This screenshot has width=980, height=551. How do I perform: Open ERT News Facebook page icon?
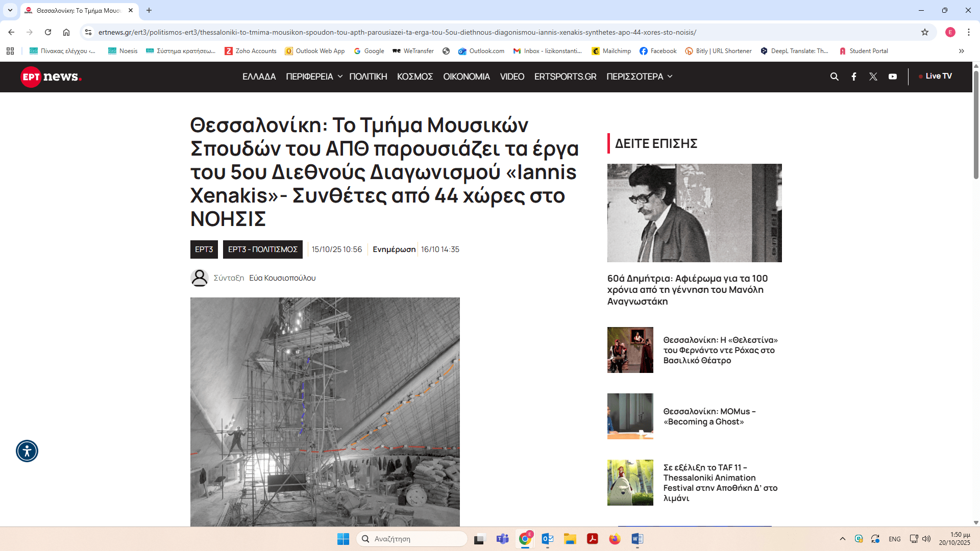(x=854, y=77)
